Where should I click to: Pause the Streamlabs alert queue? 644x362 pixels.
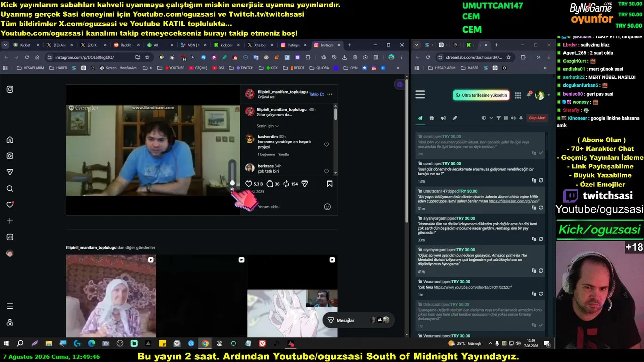[506, 118]
